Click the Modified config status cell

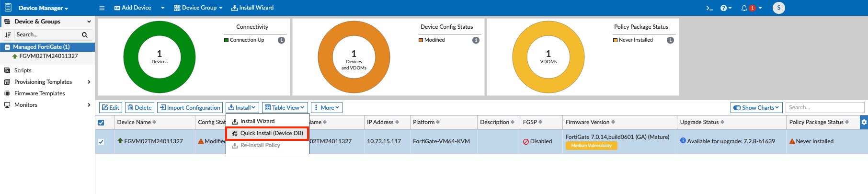212,141
